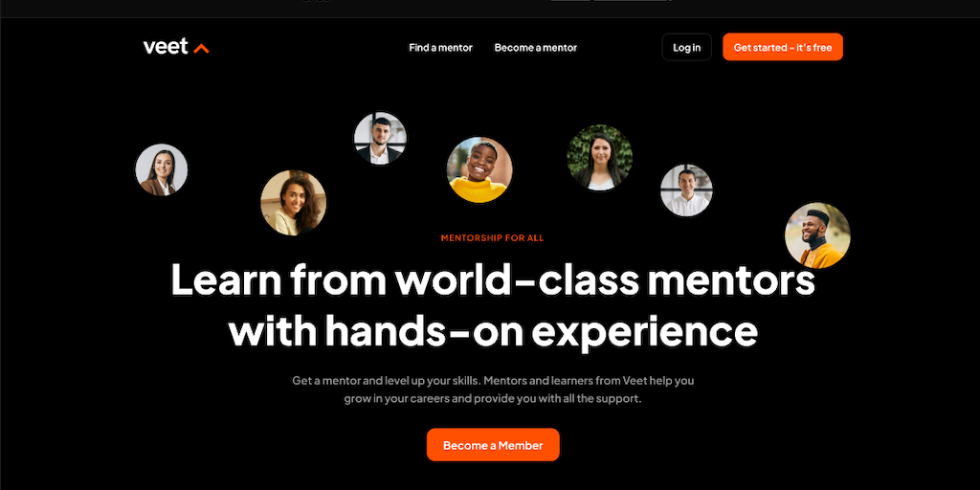Screen dimensions: 980x490
Task: Click the MENTORSHIP FOR ALL label
Action: click(493, 238)
